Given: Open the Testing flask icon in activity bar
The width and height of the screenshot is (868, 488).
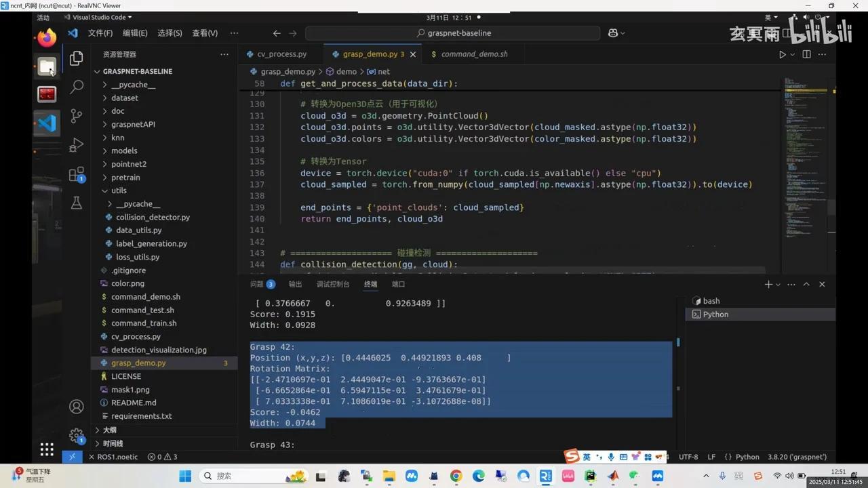Looking at the screenshot, I should (x=76, y=201).
